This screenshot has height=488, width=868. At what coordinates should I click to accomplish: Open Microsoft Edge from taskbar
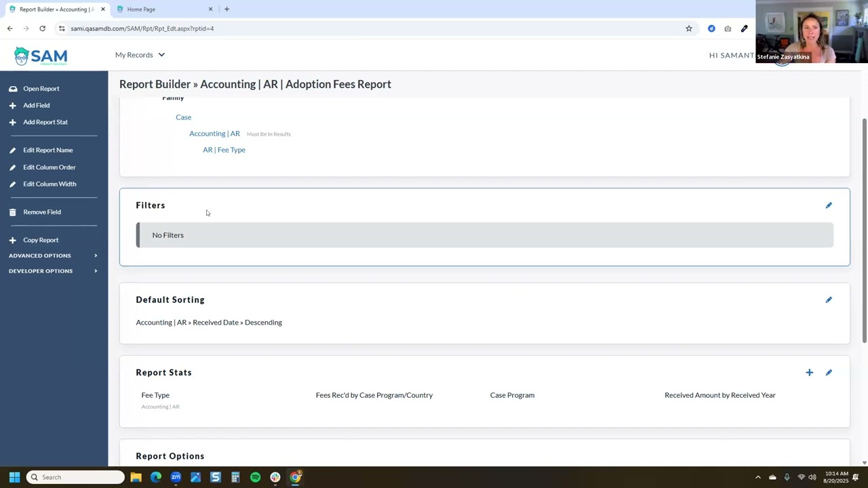coord(156,477)
